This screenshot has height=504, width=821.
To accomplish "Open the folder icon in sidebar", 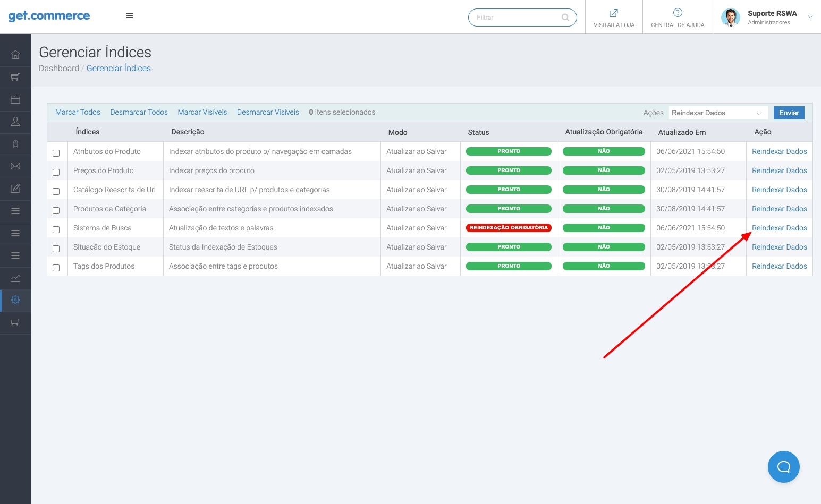I will tap(15, 99).
